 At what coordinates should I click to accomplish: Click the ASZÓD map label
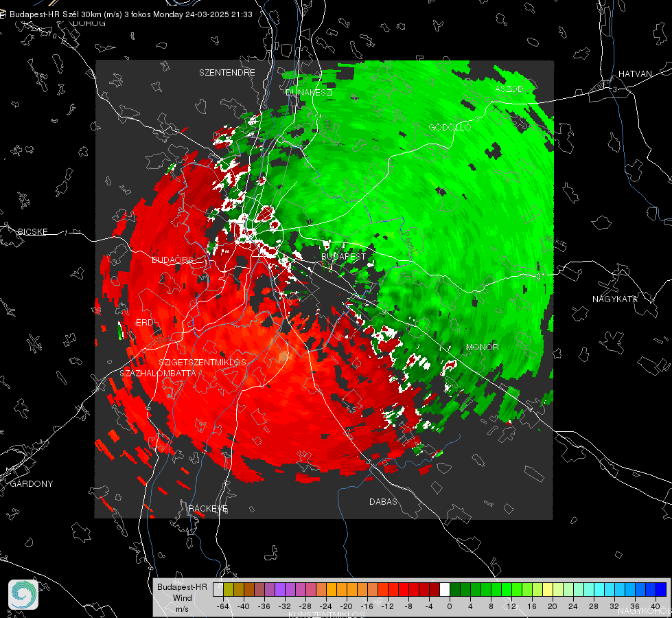pyautogui.click(x=509, y=89)
